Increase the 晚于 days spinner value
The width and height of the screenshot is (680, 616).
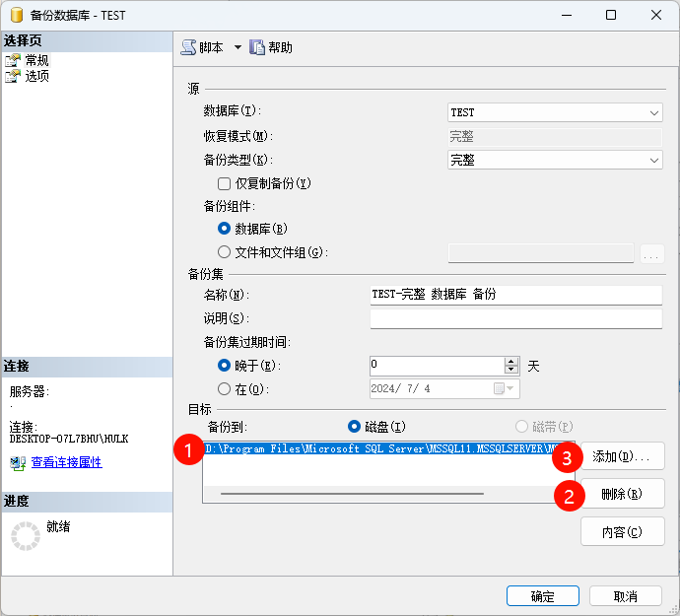tap(511, 361)
